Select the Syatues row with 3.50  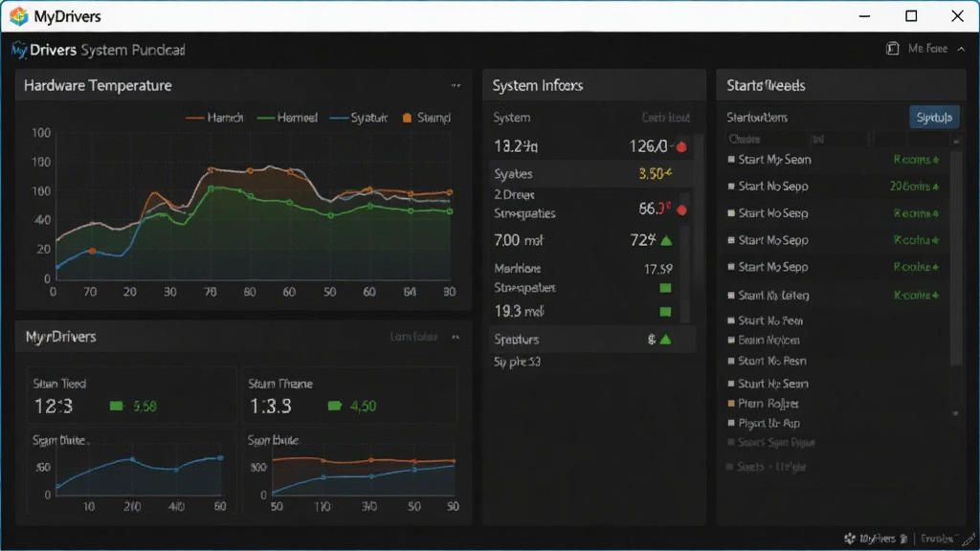[591, 174]
